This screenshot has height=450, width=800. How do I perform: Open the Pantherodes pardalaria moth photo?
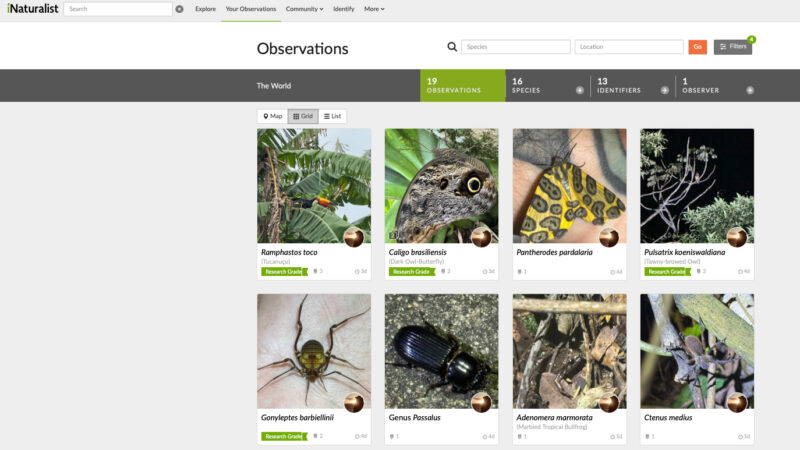[569, 186]
